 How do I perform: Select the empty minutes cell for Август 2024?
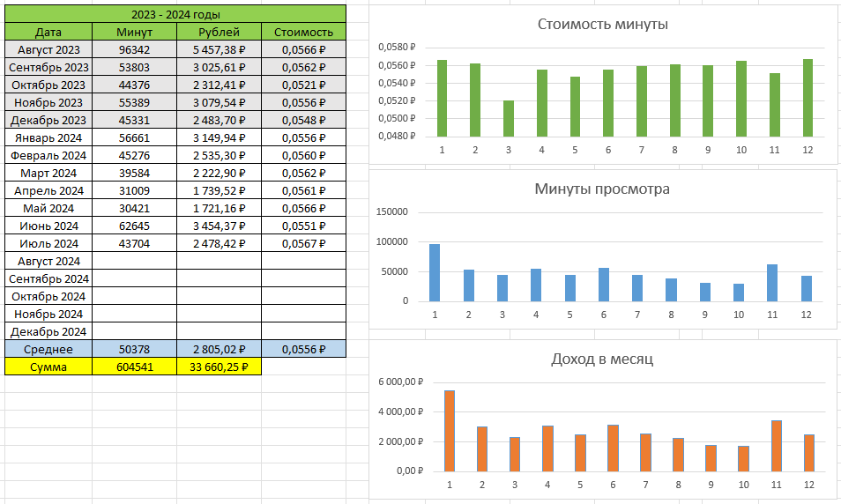(135, 261)
